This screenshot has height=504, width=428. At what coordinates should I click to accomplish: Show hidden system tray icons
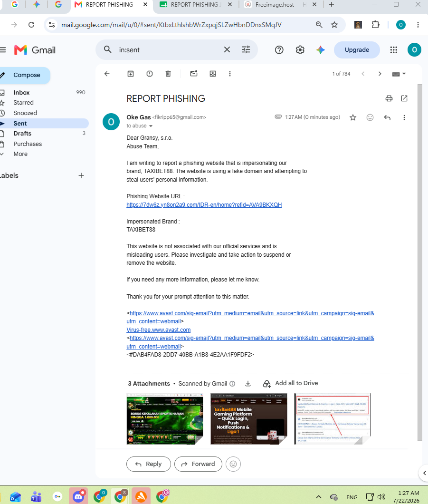(x=319, y=497)
